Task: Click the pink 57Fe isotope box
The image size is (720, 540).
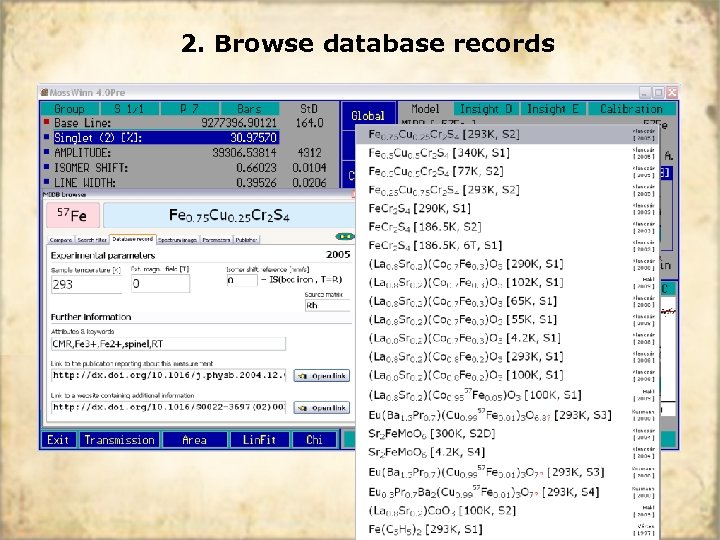Action: (x=73, y=215)
